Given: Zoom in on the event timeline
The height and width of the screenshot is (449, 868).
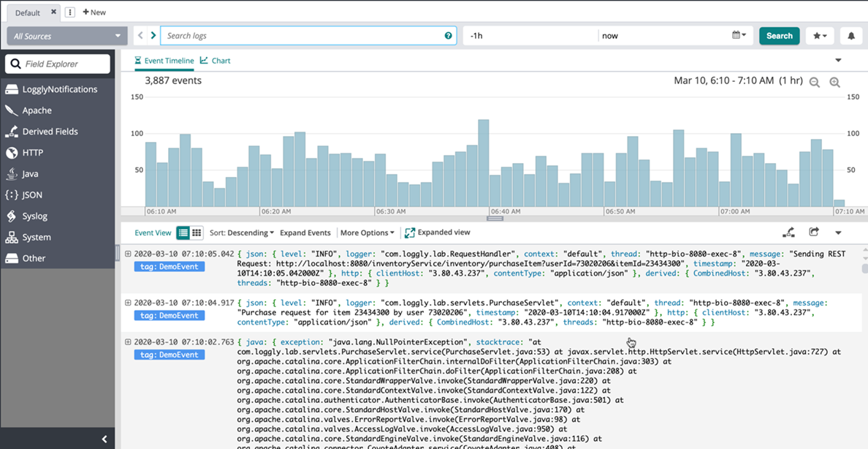Looking at the screenshot, I should 834,83.
